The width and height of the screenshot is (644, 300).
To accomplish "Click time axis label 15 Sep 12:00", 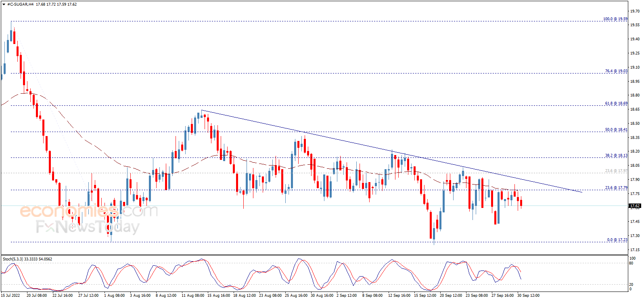I will point(425,296).
